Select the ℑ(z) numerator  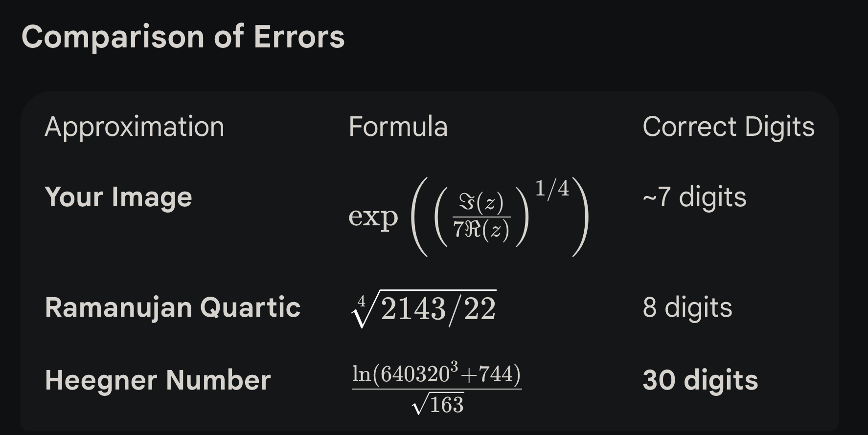click(481, 203)
